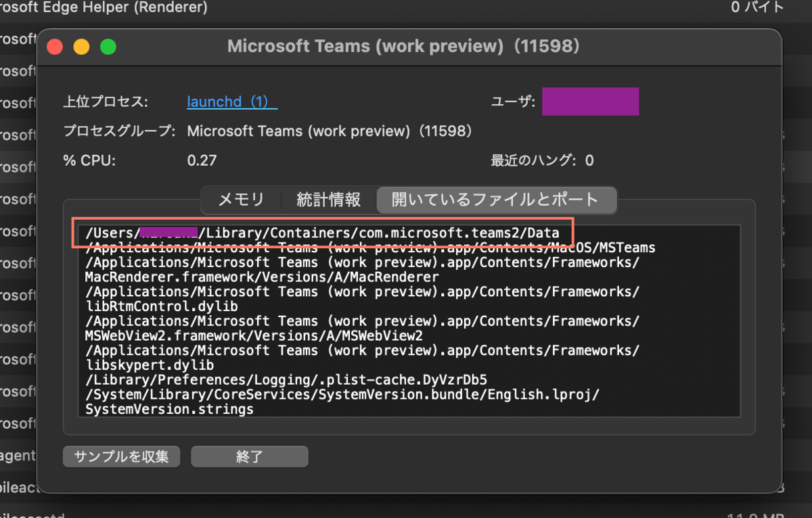Click the 最近のハング: 0 text
Screen dimensions: 812x518
point(542,161)
